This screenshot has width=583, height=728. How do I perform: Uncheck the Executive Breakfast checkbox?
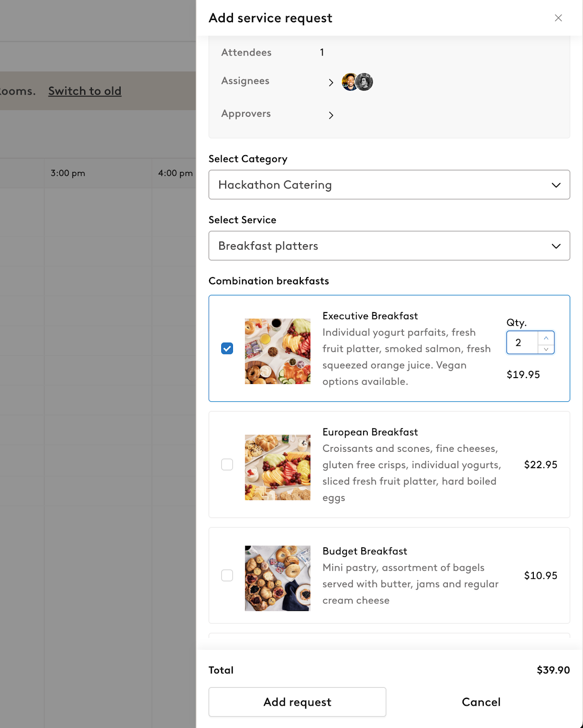[227, 349]
